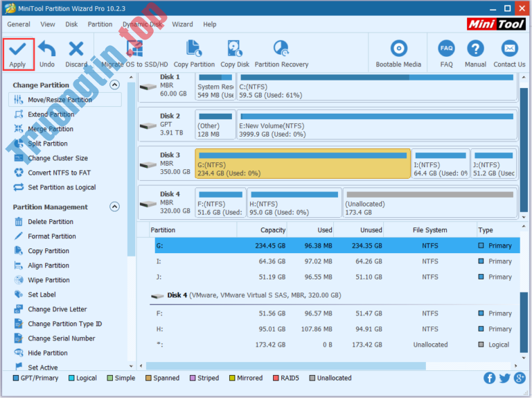
Task: Click Change Serial Number
Action: 61,338
